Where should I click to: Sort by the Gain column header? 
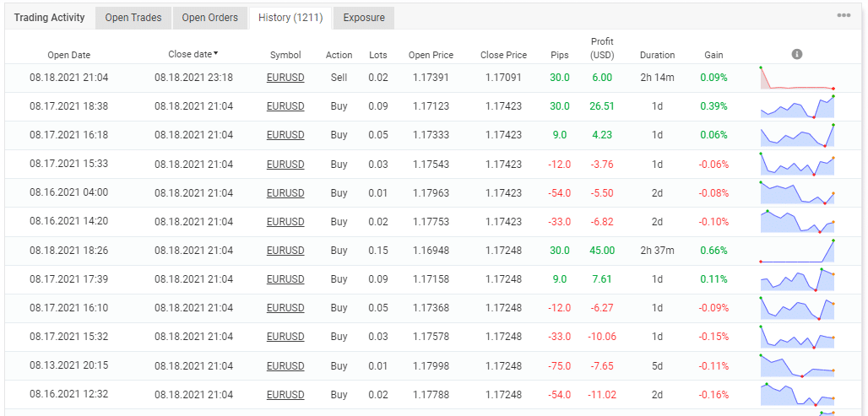tap(713, 55)
